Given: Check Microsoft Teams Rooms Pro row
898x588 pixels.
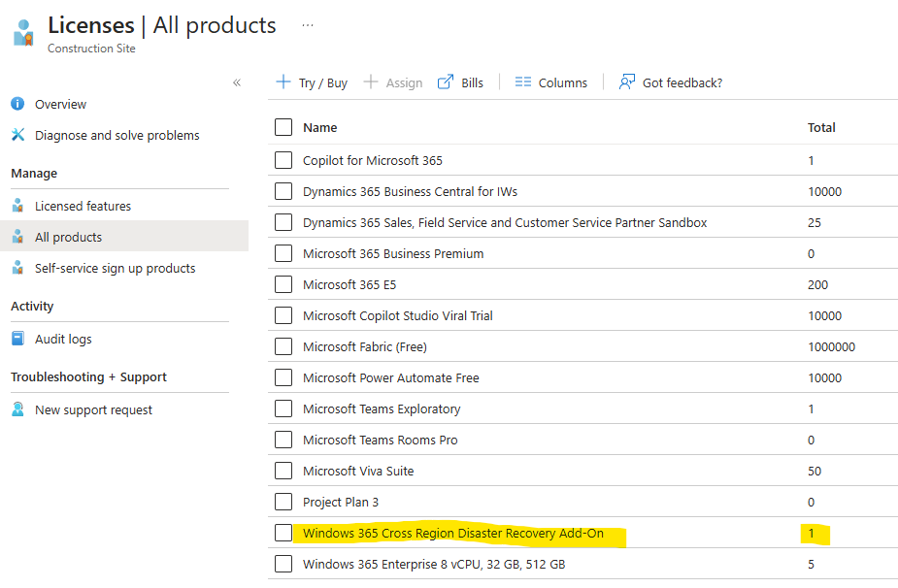Looking at the screenshot, I should coord(283,440).
